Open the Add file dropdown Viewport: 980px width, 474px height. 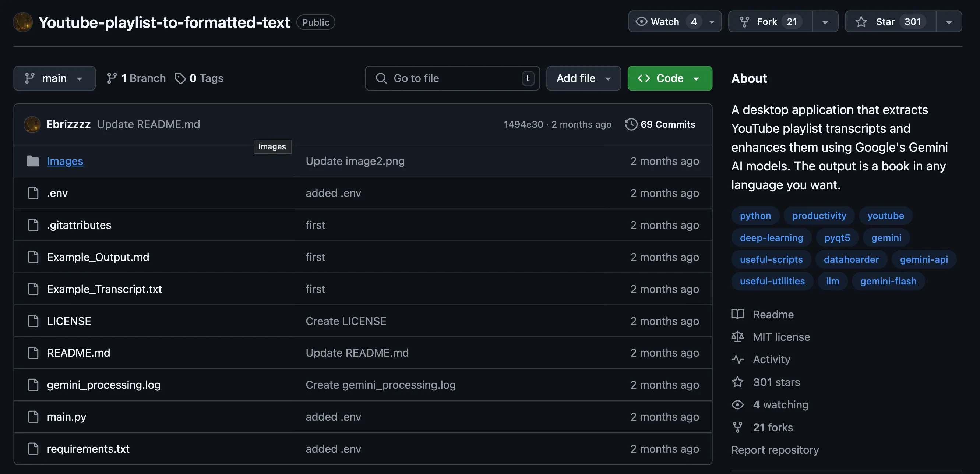584,78
